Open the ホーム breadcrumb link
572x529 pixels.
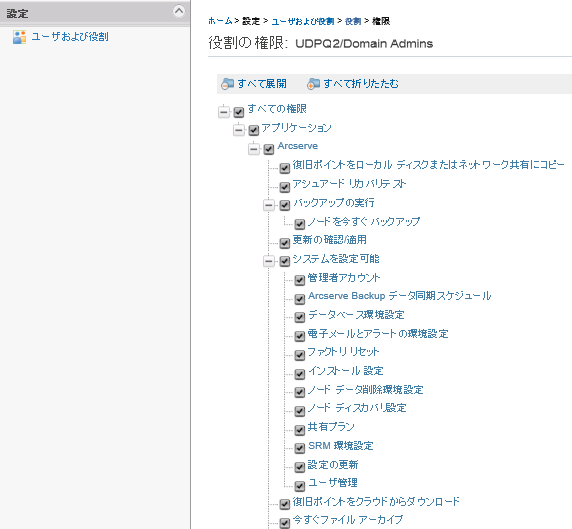(x=220, y=21)
